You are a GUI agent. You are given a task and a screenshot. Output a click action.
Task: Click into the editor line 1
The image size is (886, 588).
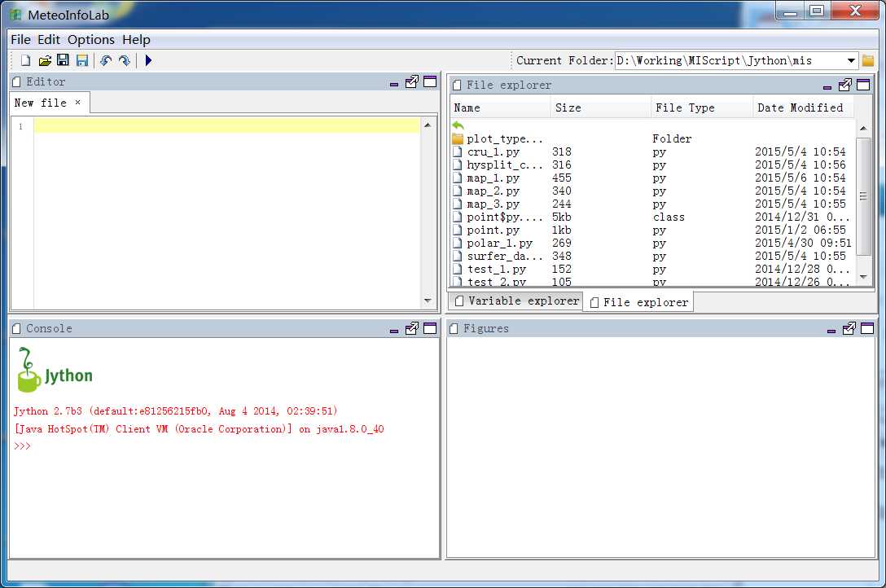click(x=226, y=126)
